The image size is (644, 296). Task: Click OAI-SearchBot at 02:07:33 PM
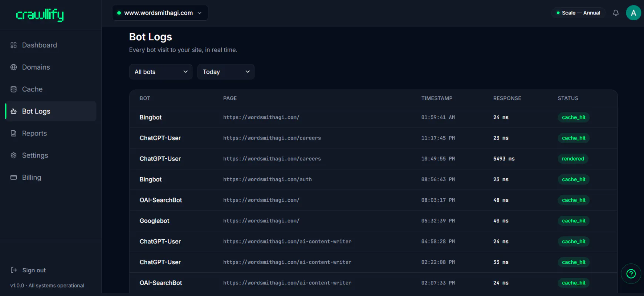point(161,283)
